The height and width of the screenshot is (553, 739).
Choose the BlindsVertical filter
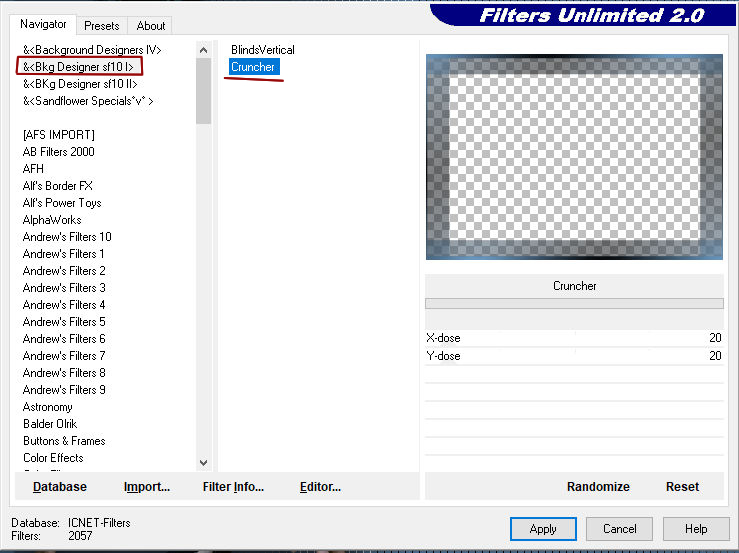click(x=263, y=50)
